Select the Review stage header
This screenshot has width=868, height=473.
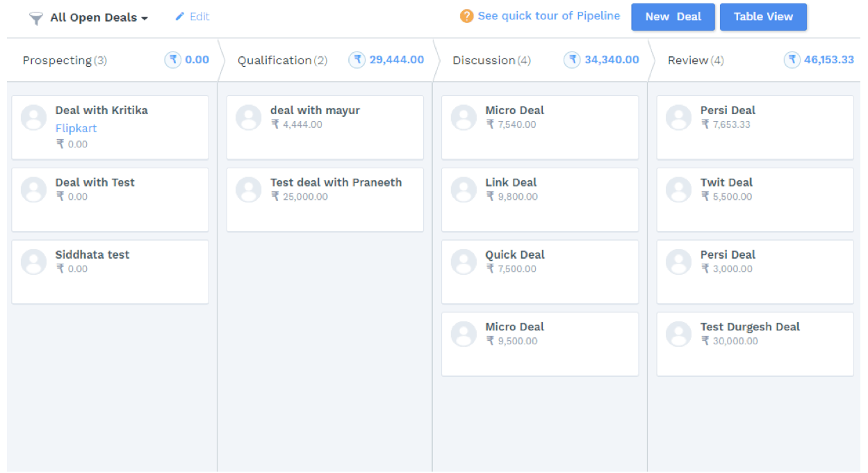(696, 60)
